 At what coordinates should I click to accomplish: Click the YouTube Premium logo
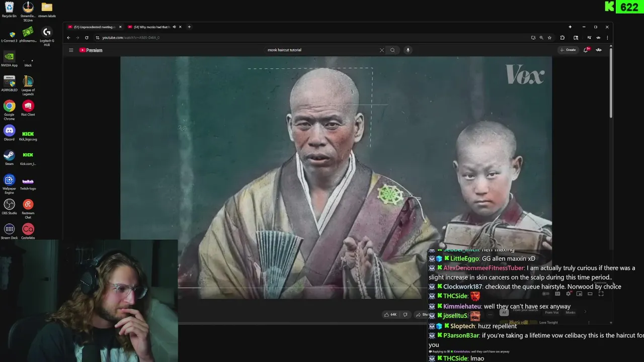click(x=91, y=50)
